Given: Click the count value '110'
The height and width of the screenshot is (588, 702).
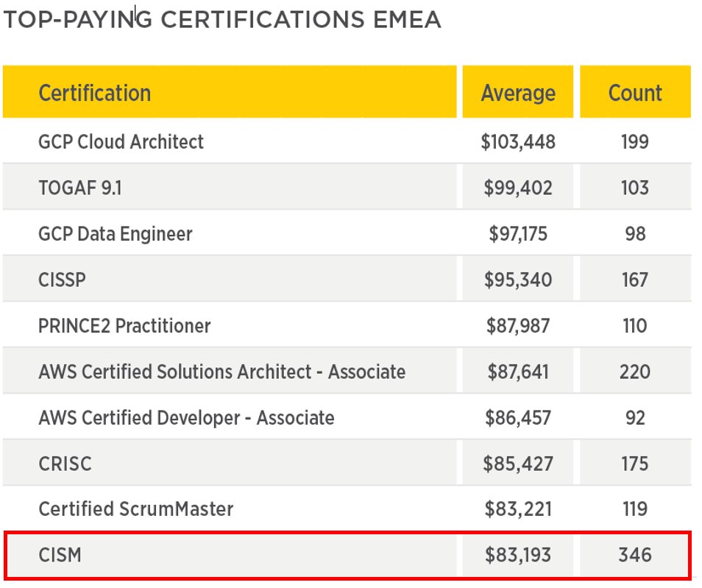Looking at the screenshot, I should (x=635, y=326).
